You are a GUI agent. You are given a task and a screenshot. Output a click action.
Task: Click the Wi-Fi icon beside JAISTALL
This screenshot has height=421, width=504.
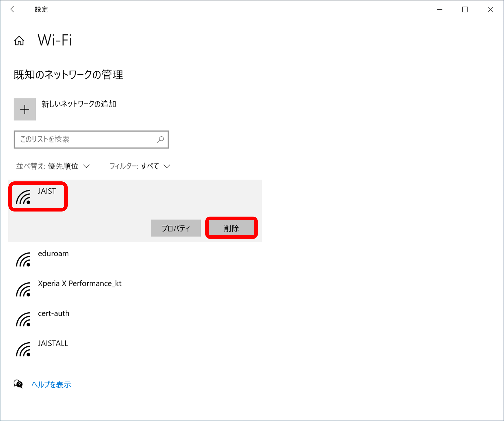(23, 349)
